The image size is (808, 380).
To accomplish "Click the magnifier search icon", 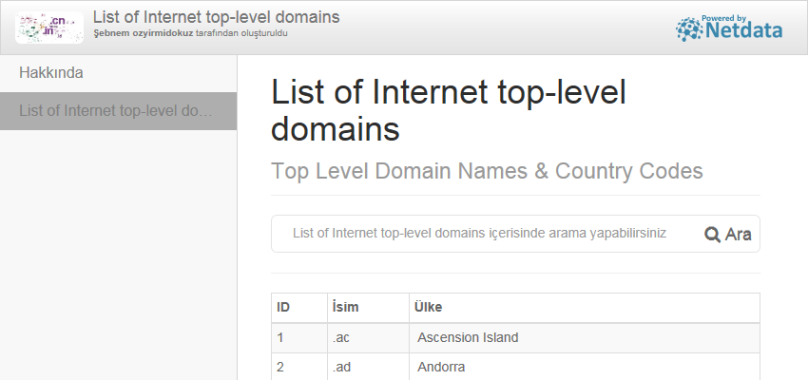I will coord(712,235).
